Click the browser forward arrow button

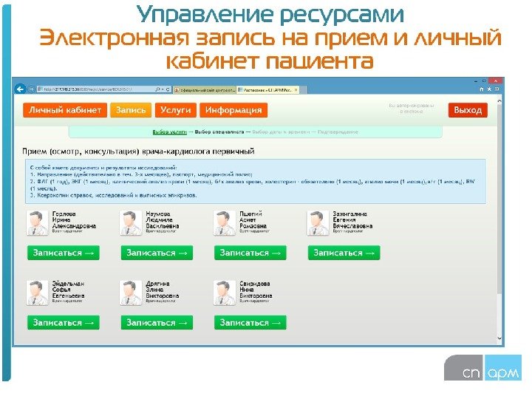click(31, 89)
